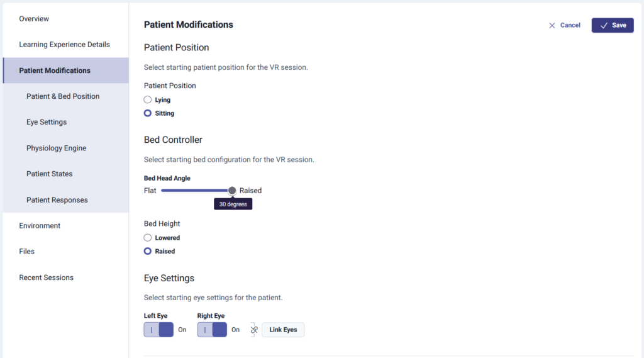This screenshot has width=644, height=358.
Task: Jump to Eye Settings in sidebar
Action: tap(47, 122)
